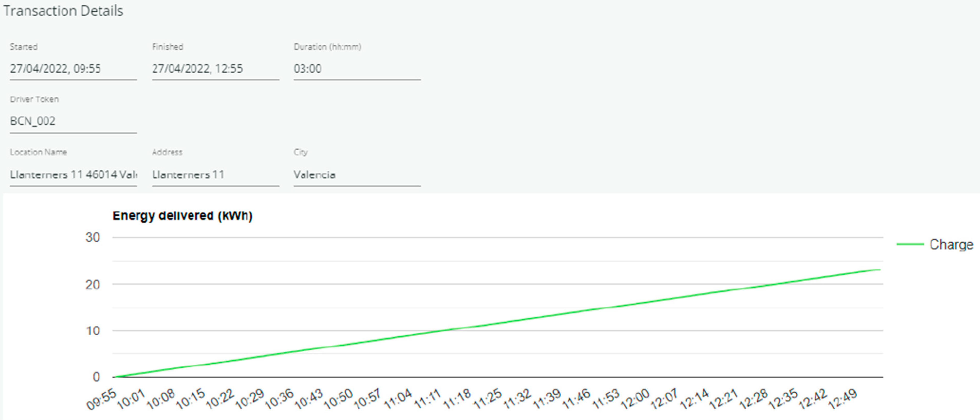Toggle the Charge series legend label
The width and height of the screenshot is (980, 420).
point(951,245)
